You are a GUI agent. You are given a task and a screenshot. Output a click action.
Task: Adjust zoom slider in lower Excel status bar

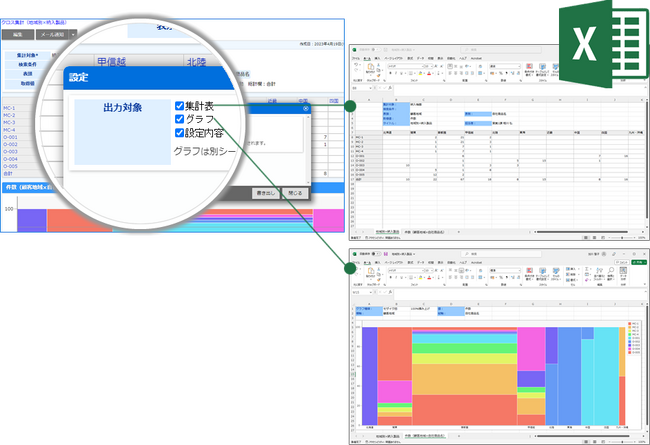tap(622, 442)
